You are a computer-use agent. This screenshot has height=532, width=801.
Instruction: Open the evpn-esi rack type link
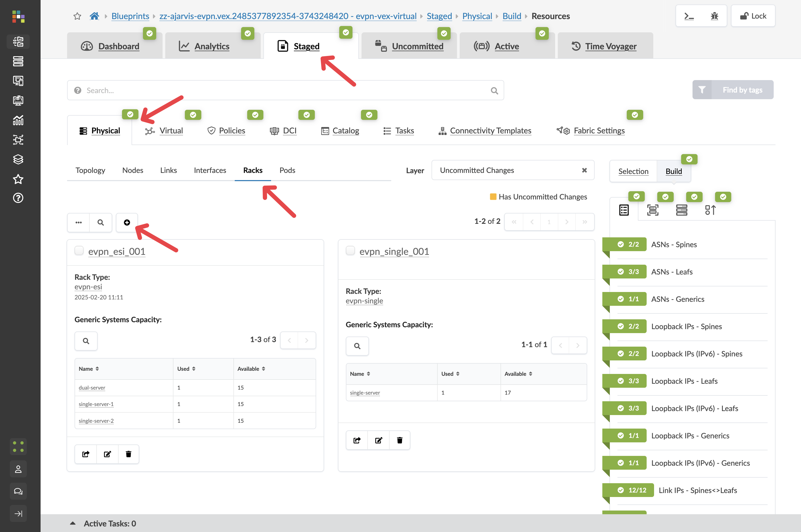pos(88,287)
